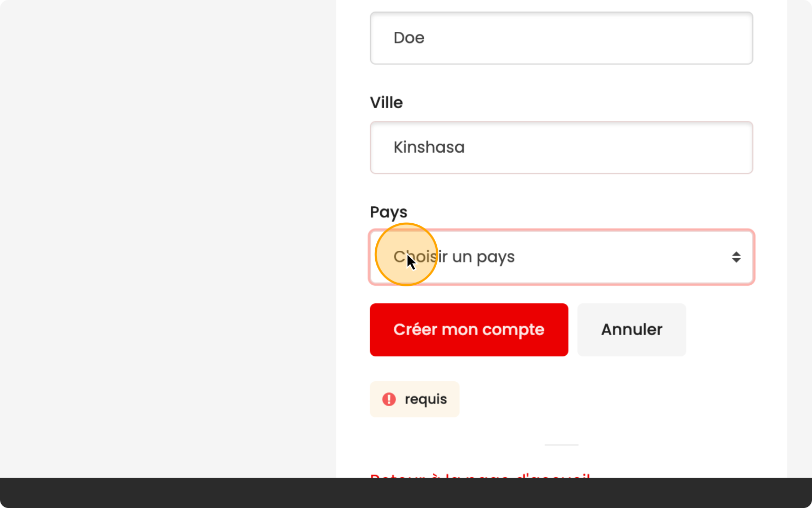Screen dimensions: 812x508
Task: Open the 'Choisir un pays' dropdown
Action: 561,257
